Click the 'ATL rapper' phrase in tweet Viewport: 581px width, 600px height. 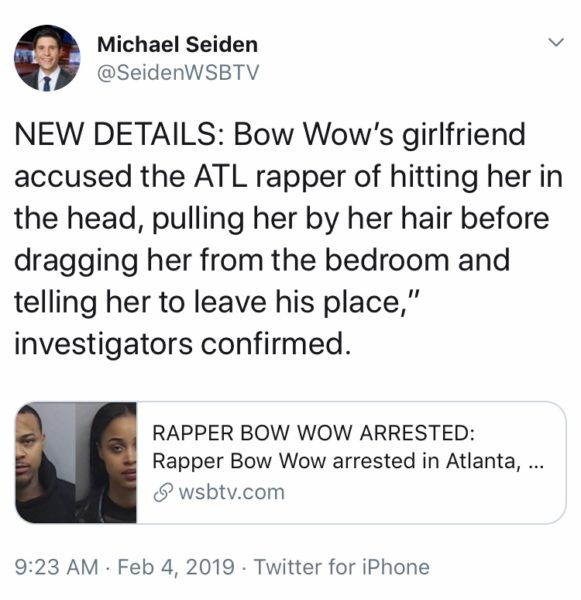point(269,177)
